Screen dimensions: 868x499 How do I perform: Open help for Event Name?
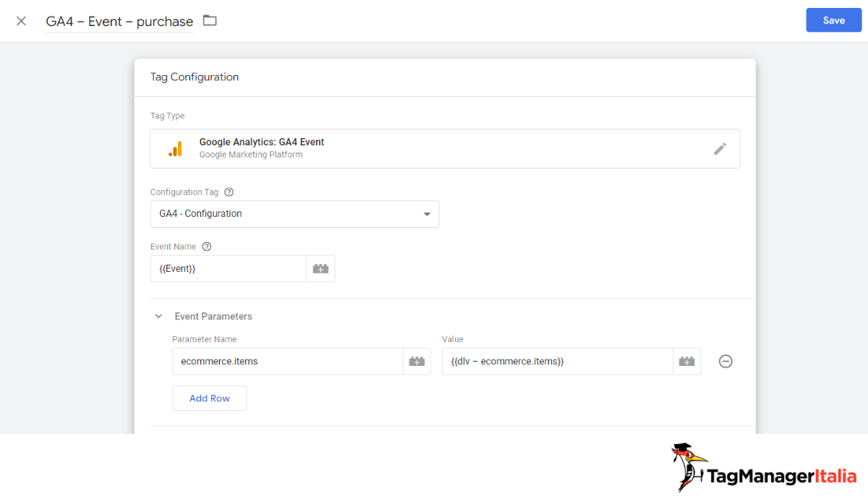click(x=207, y=247)
